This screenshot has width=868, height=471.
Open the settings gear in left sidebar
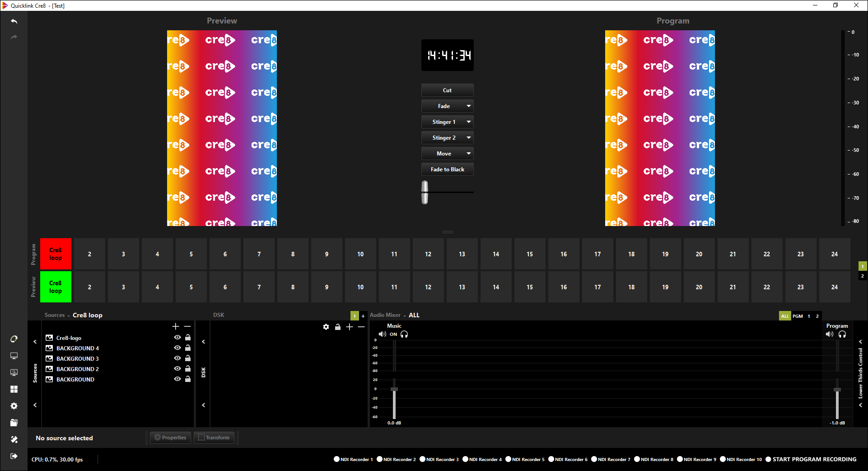click(14, 406)
